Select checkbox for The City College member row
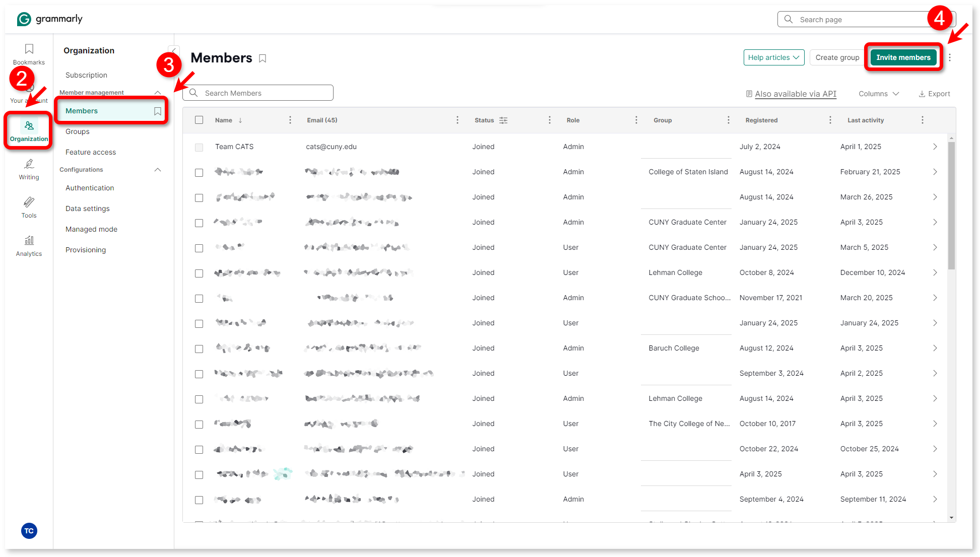This screenshot has height=557, width=980. pos(199,424)
